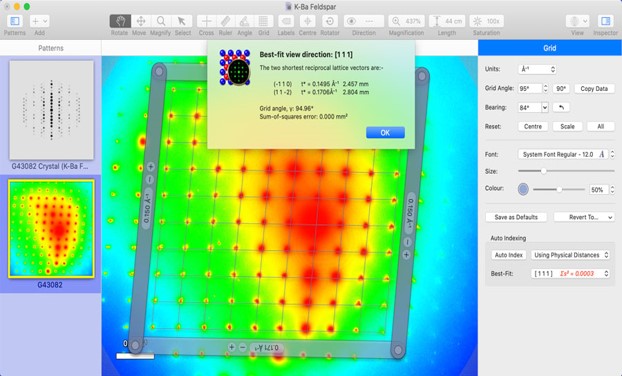The image size is (622, 376).
Task: Activate the Ruler measurement tool
Action: point(225,21)
